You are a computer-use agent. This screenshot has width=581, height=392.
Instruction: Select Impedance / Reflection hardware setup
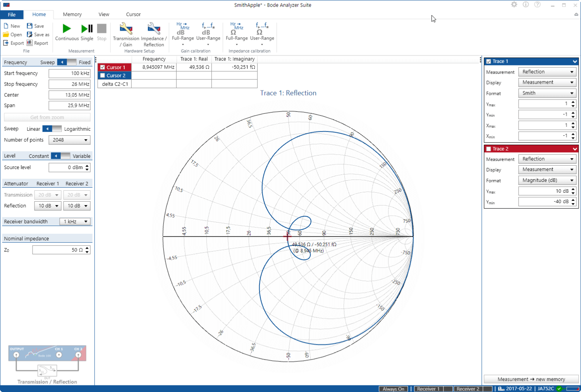click(154, 34)
